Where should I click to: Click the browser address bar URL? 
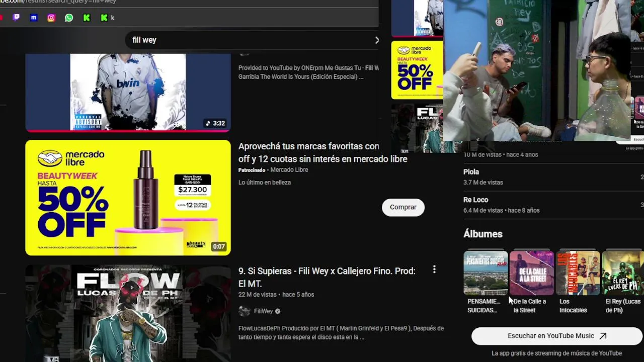58,2
